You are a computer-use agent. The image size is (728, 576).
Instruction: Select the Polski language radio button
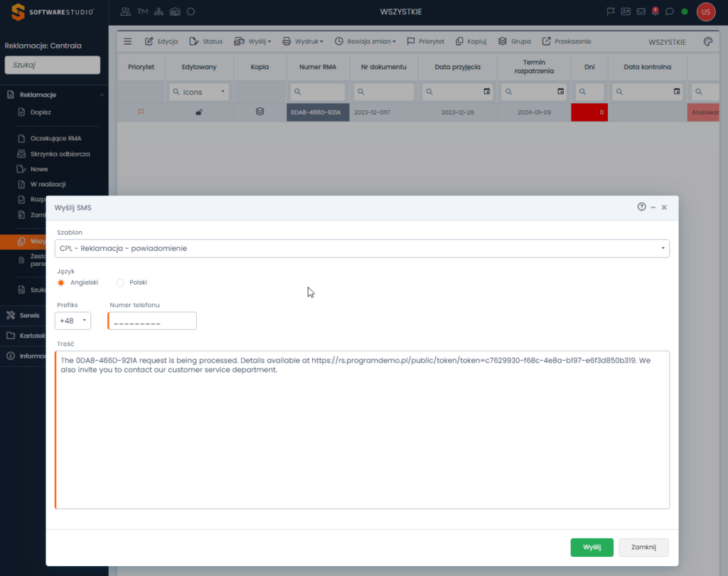pos(120,282)
